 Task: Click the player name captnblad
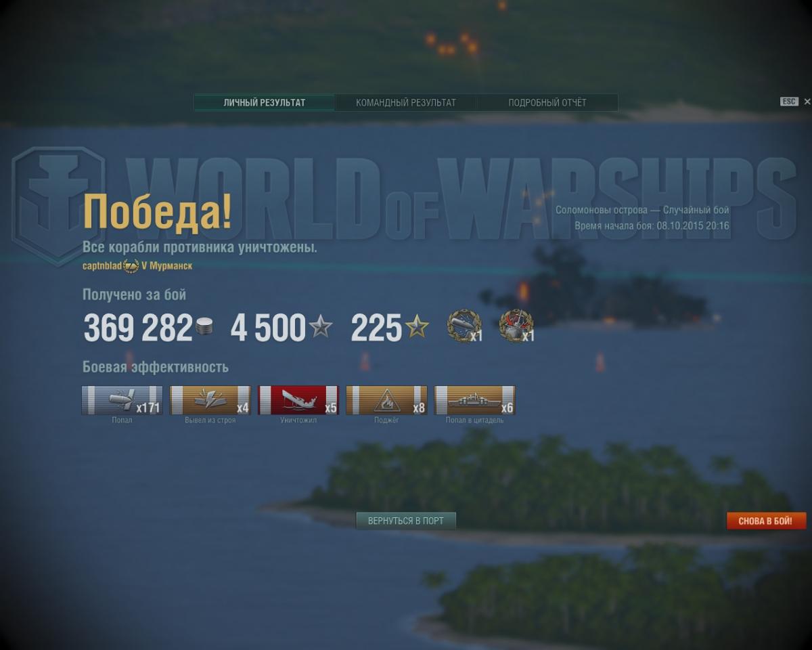(102, 266)
